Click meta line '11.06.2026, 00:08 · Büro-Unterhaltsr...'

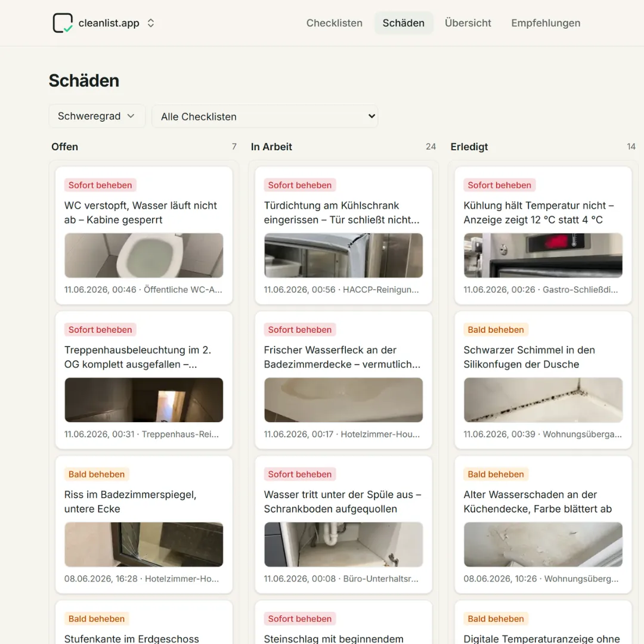click(341, 578)
